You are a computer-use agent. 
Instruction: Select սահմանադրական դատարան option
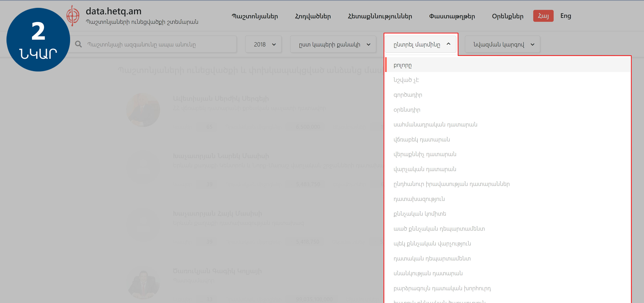coord(508,125)
